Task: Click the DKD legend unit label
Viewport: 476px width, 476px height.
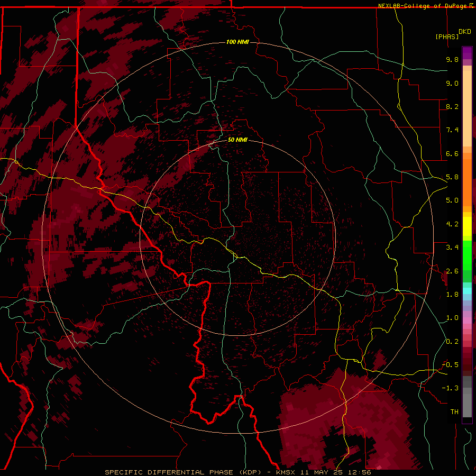Action: click(465, 32)
